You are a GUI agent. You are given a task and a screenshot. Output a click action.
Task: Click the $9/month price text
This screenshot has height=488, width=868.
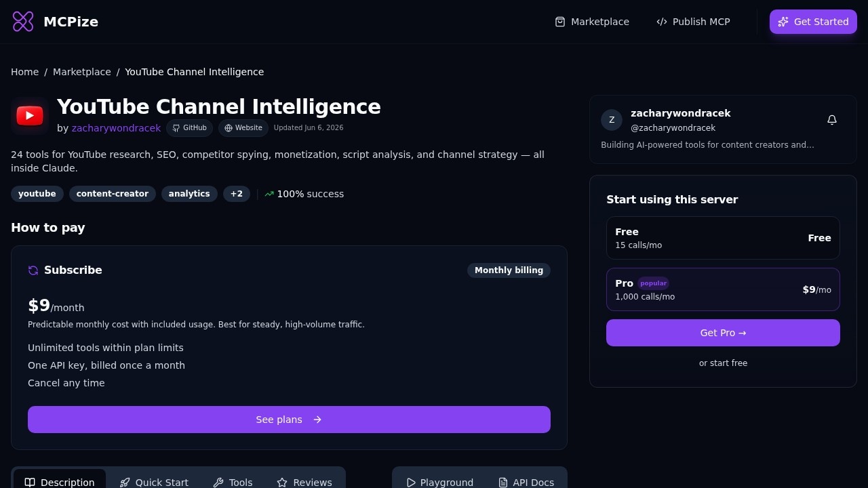click(x=56, y=306)
